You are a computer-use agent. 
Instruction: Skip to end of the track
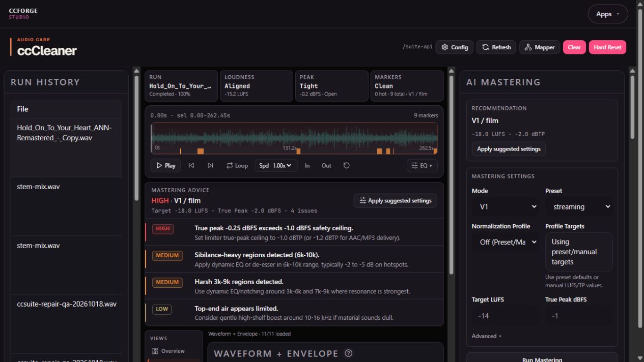(x=210, y=166)
